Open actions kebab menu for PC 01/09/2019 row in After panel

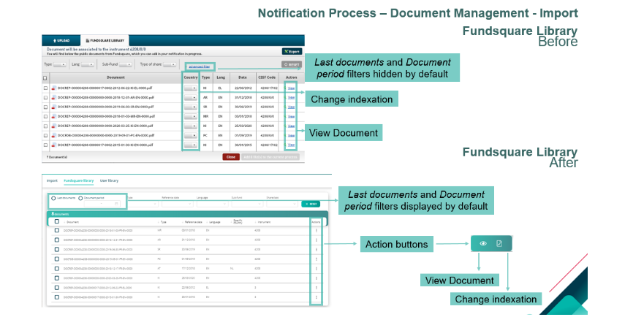pos(317,259)
